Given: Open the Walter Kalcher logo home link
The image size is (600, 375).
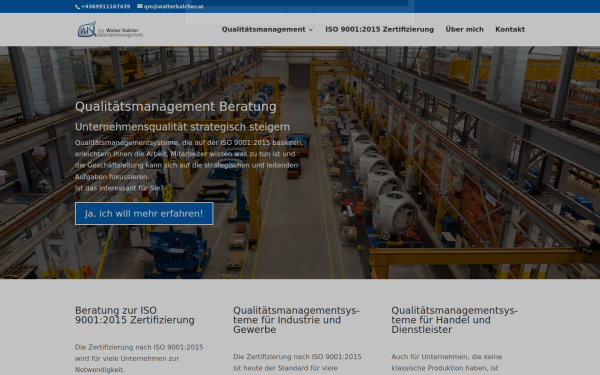Looking at the screenshot, I should pos(110,29).
